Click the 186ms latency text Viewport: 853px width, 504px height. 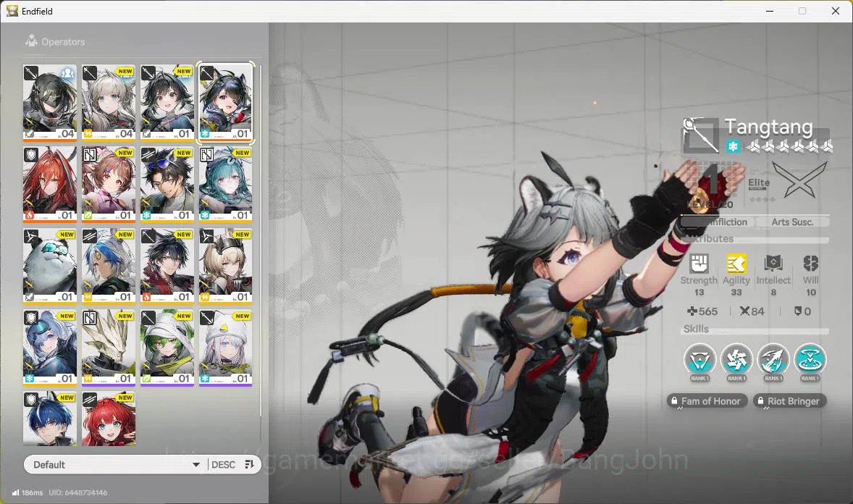[32, 492]
